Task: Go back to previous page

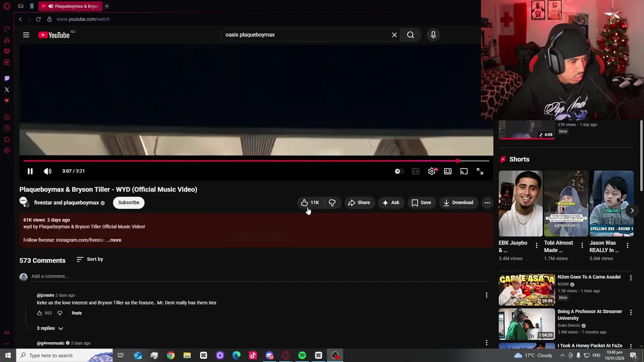Action: (x=20, y=19)
